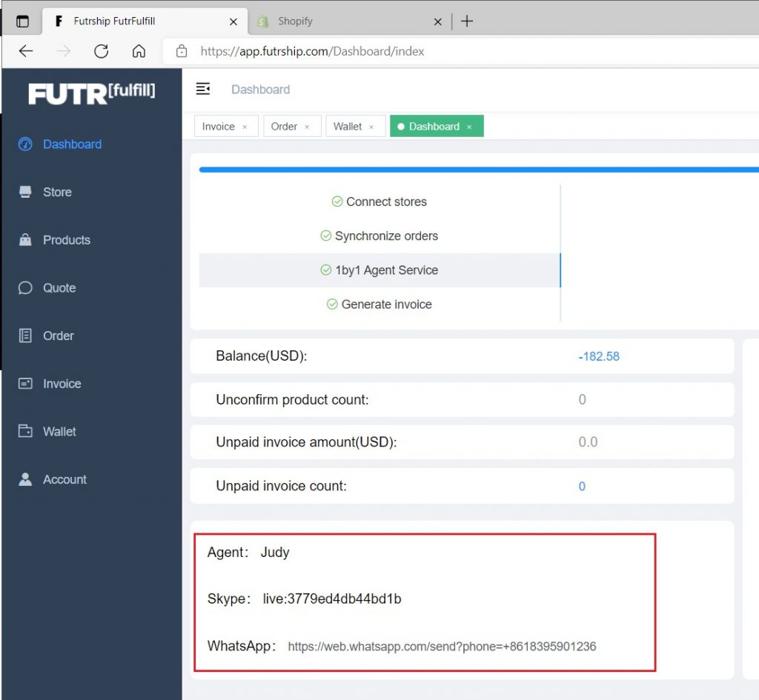Switch to the Wallet page tab
The width and height of the screenshot is (759, 700).
pos(348,126)
